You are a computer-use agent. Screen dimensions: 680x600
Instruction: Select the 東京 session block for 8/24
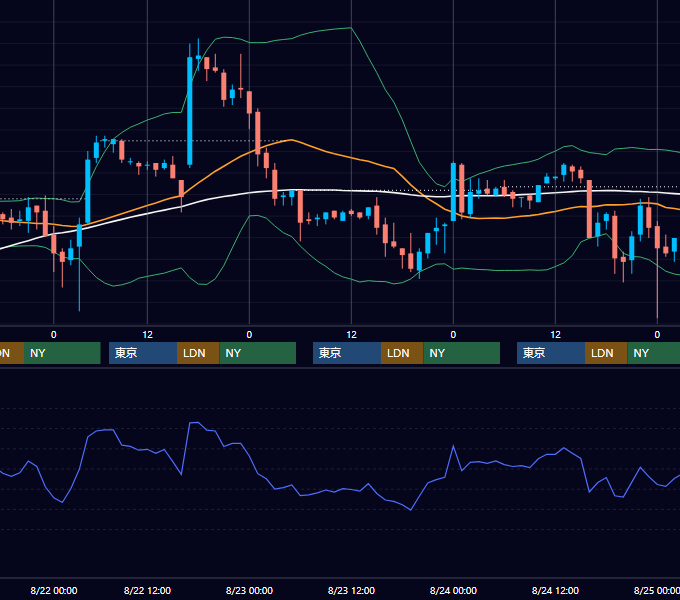point(551,353)
